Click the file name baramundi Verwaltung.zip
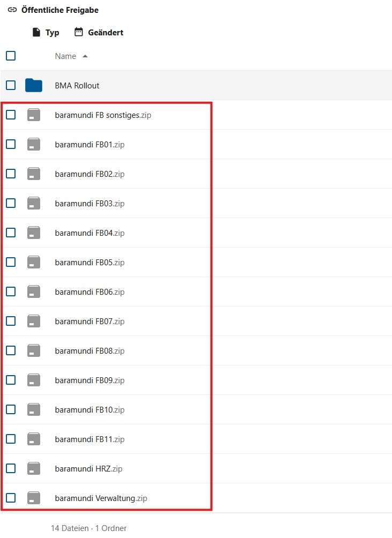The width and height of the screenshot is (392, 538). [101, 498]
